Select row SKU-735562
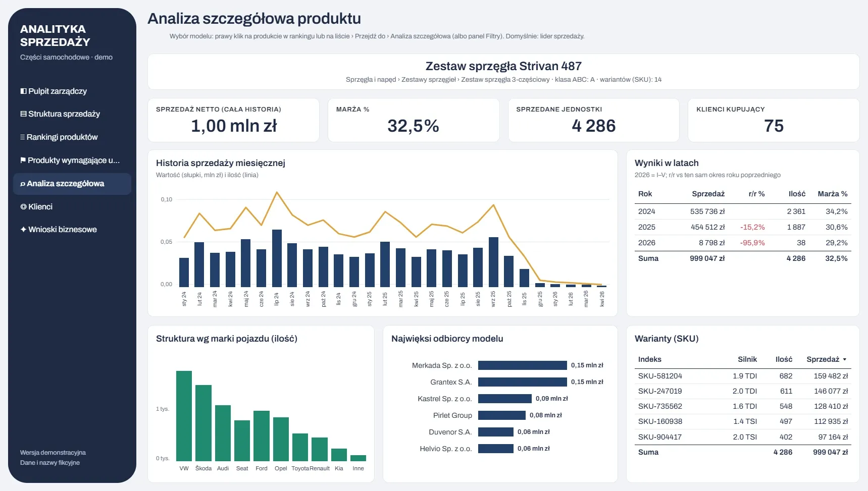868x491 pixels. click(743, 406)
